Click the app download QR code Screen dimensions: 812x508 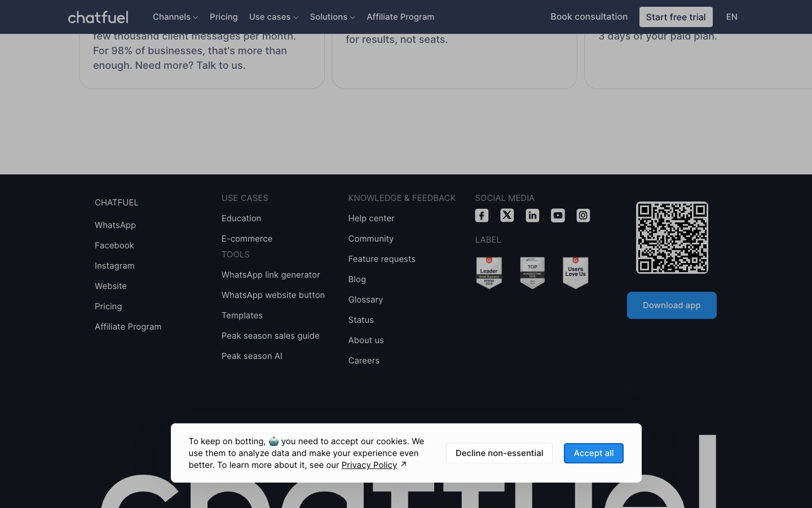point(672,237)
